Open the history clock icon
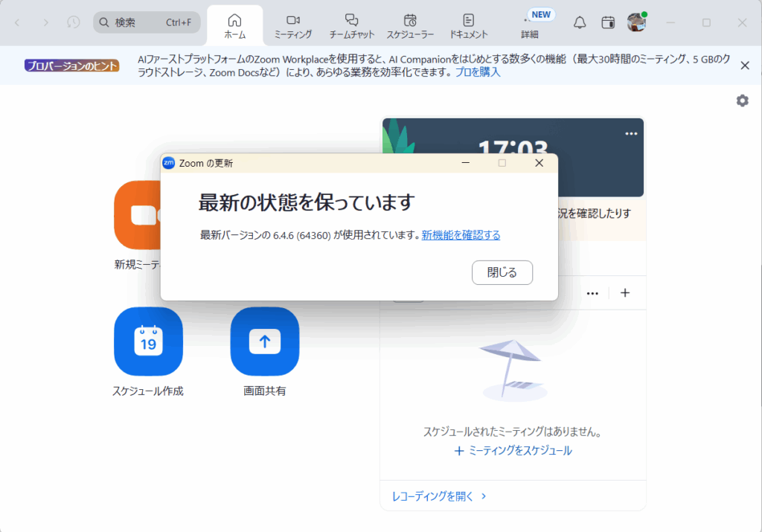 [x=74, y=22]
